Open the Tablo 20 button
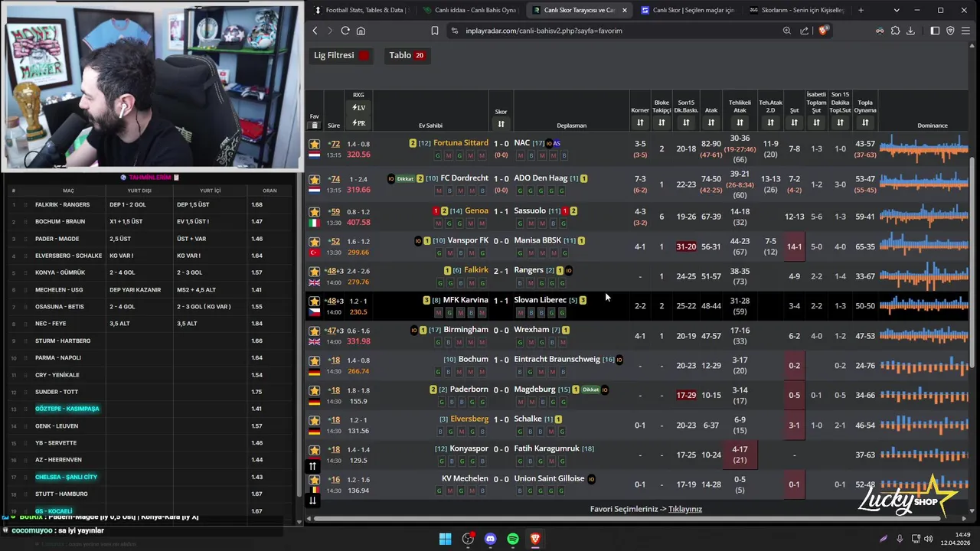The width and height of the screenshot is (980, 551). pyautogui.click(x=407, y=55)
